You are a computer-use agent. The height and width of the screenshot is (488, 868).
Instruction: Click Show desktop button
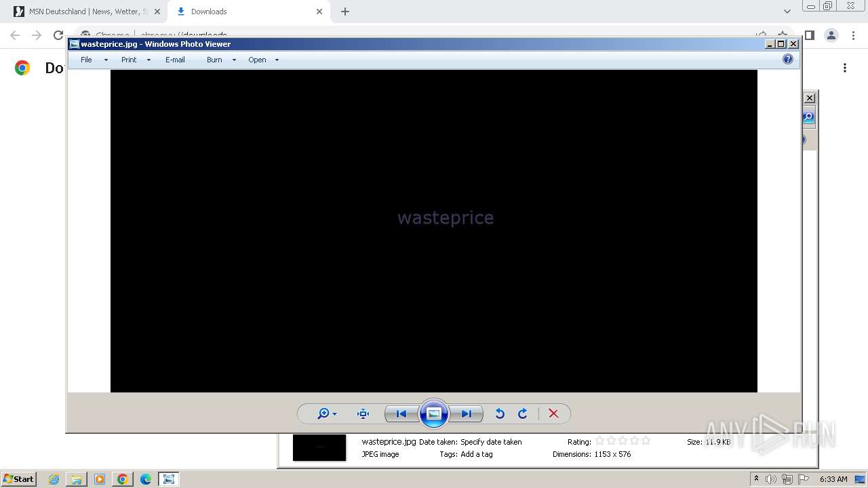[x=861, y=479]
